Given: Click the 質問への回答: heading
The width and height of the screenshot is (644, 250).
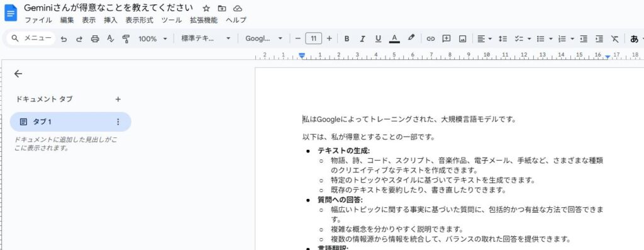Looking at the screenshot, I should [340, 200].
